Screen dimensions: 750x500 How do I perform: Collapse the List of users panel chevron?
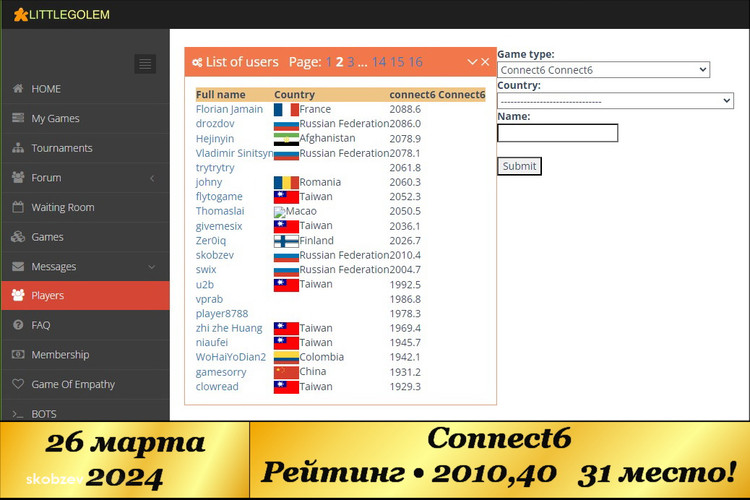point(472,62)
